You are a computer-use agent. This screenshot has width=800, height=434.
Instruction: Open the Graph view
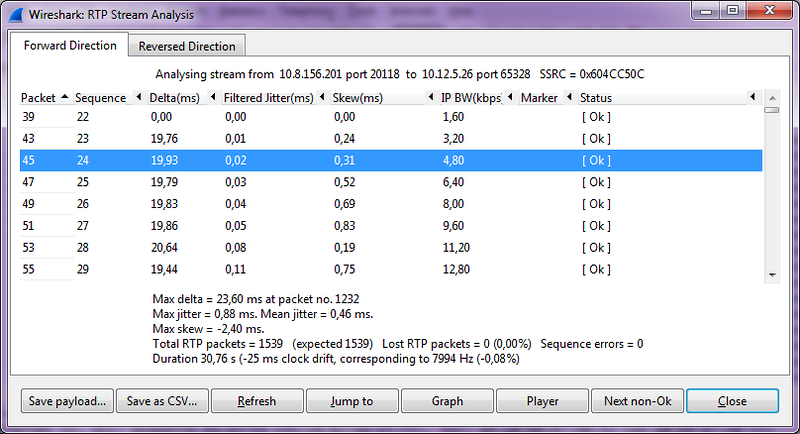click(447, 401)
